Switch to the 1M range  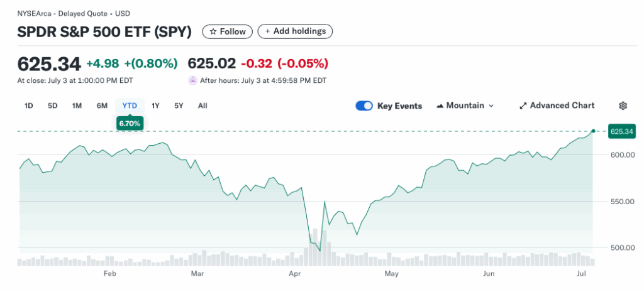pyautogui.click(x=77, y=105)
